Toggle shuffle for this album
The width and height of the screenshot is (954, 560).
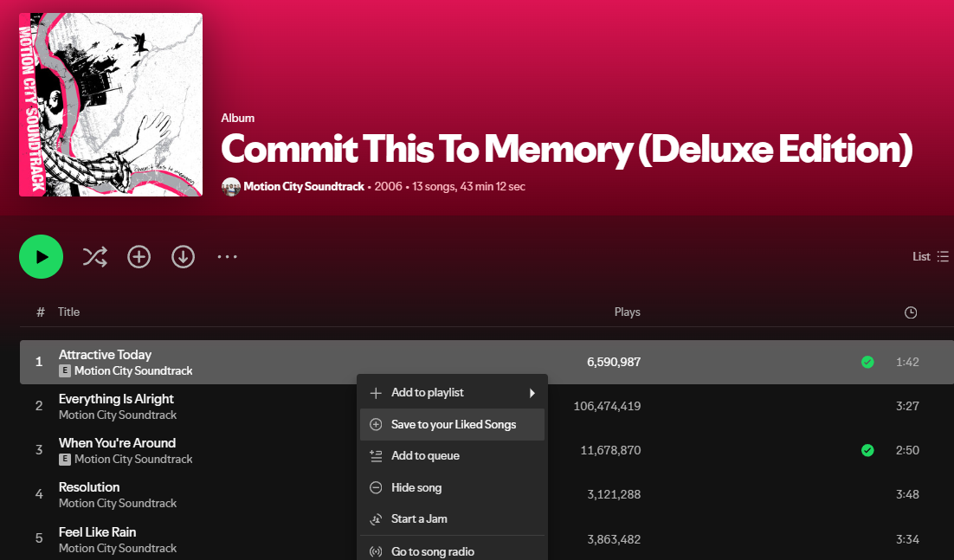click(94, 256)
